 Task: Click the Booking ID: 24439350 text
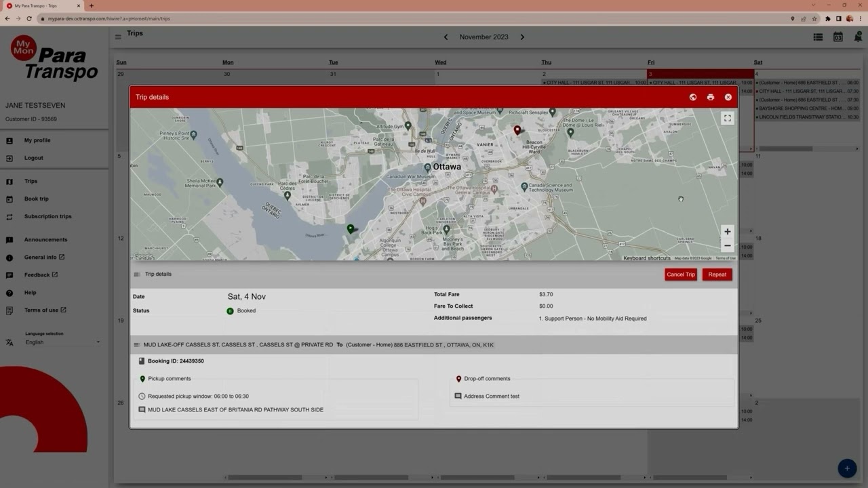[x=176, y=361]
